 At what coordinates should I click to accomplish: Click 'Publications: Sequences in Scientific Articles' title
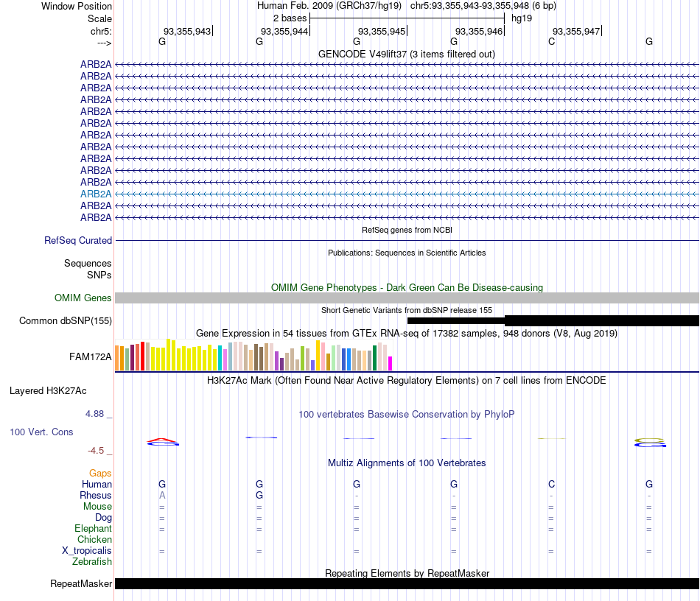pyautogui.click(x=407, y=253)
